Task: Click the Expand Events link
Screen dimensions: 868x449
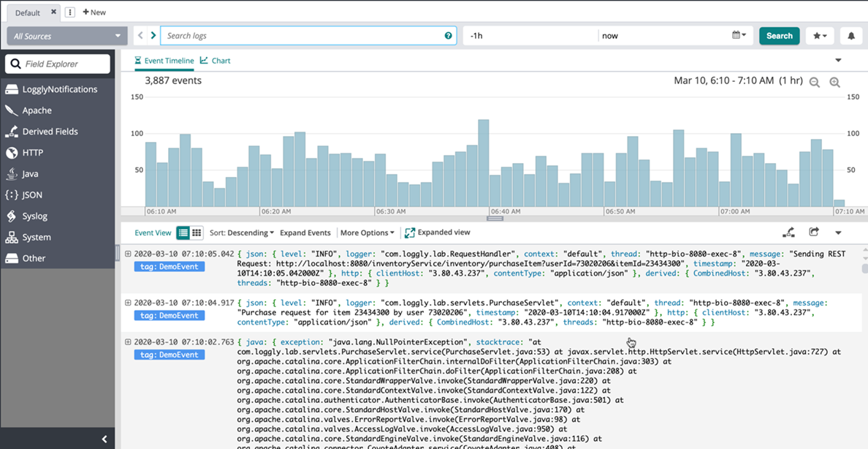Action: click(x=305, y=233)
